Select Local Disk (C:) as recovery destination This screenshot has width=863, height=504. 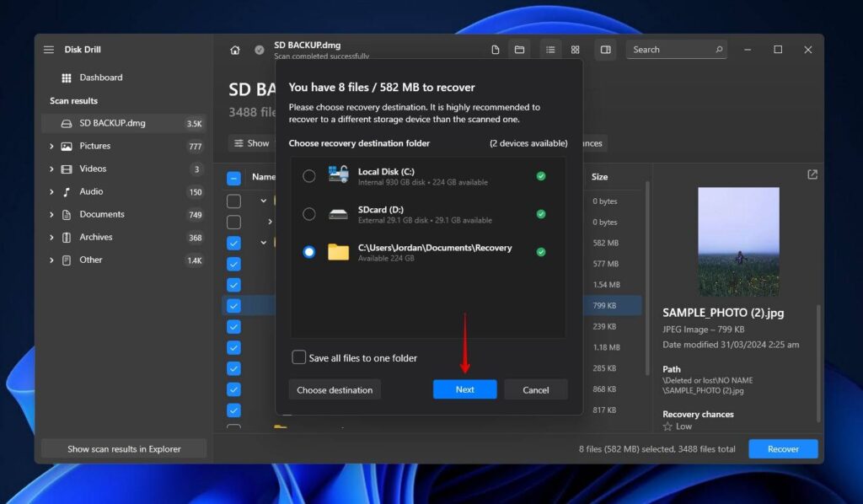coord(308,177)
